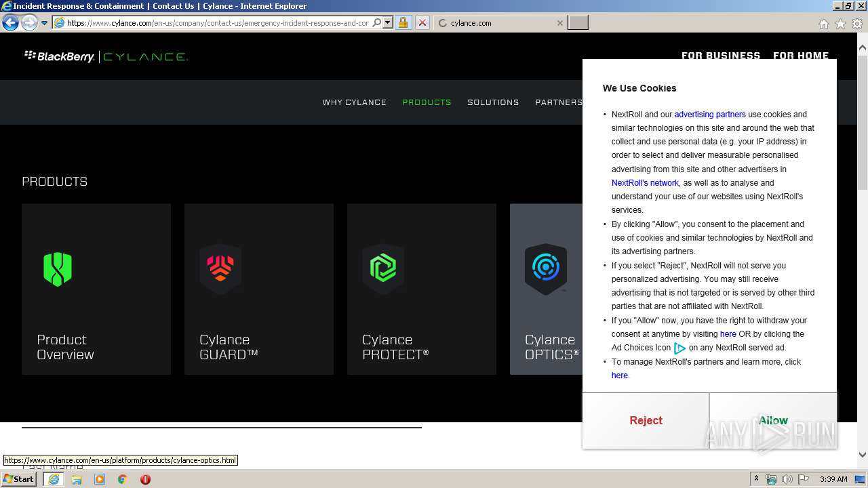
Task: Show hidden tray icons arrow
Action: 755,479
